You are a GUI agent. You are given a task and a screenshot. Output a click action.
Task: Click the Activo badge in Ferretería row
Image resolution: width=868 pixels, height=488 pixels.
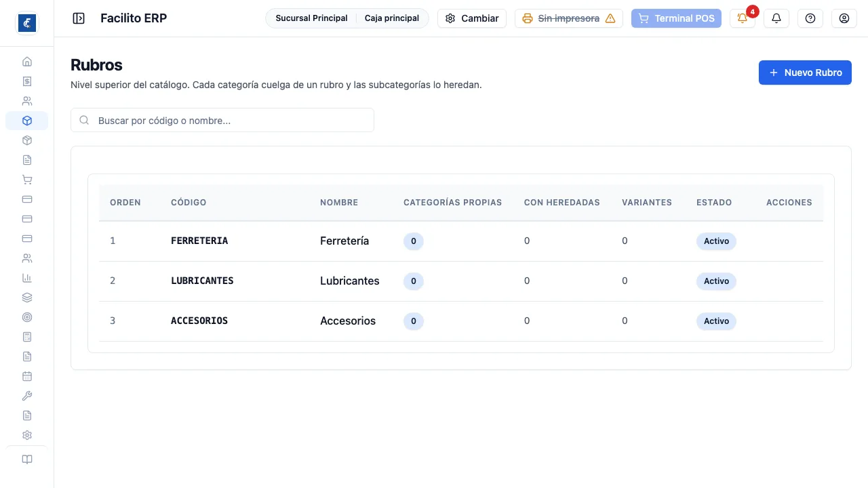[x=716, y=241]
